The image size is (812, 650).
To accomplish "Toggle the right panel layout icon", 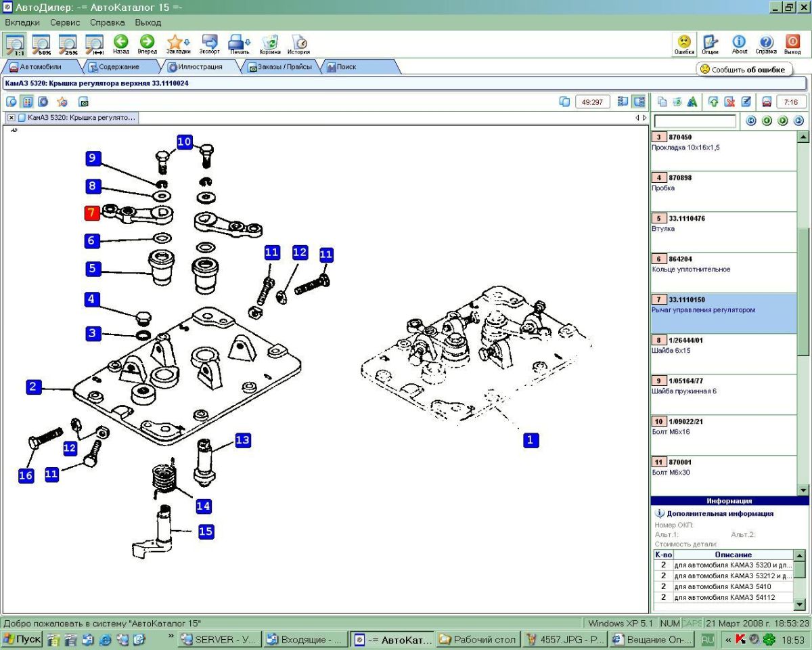I will (638, 102).
